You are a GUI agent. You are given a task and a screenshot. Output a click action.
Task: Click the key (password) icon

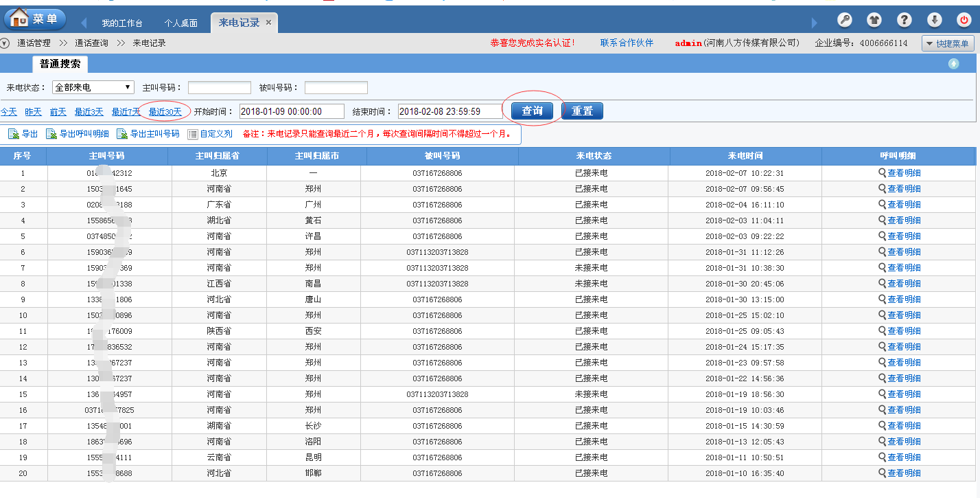tap(844, 20)
